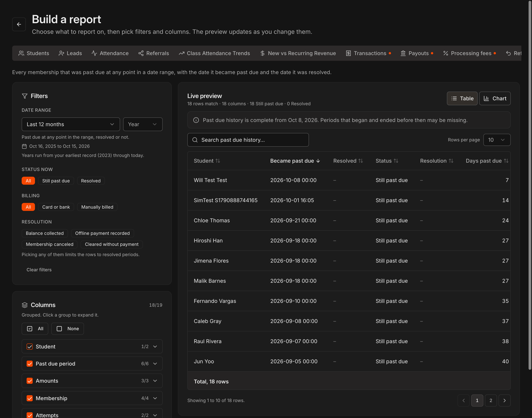Screen dimensions: 532x418
Task: Click Clear filters
Action: (39, 270)
